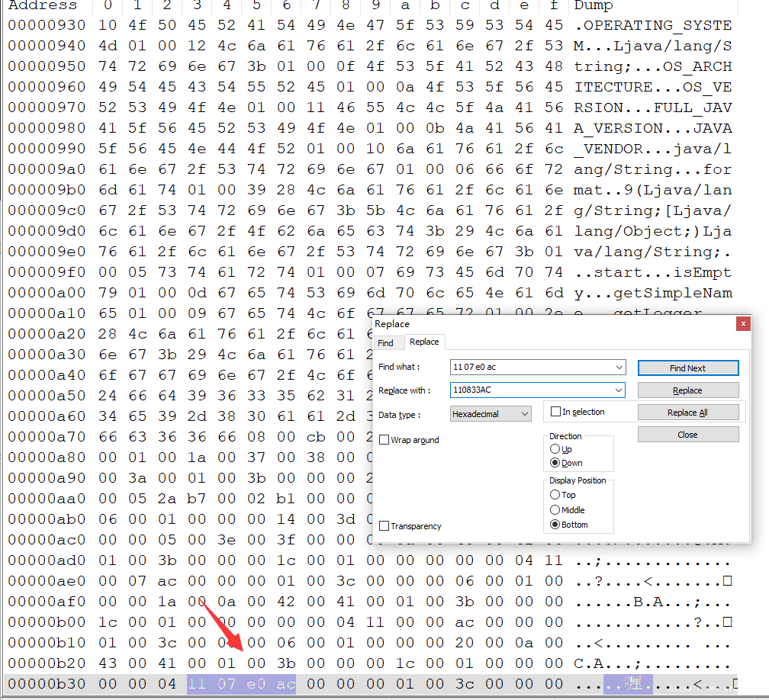Click byte cb in row 00000a70
This screenshot has width=769, height=700.
316,437
